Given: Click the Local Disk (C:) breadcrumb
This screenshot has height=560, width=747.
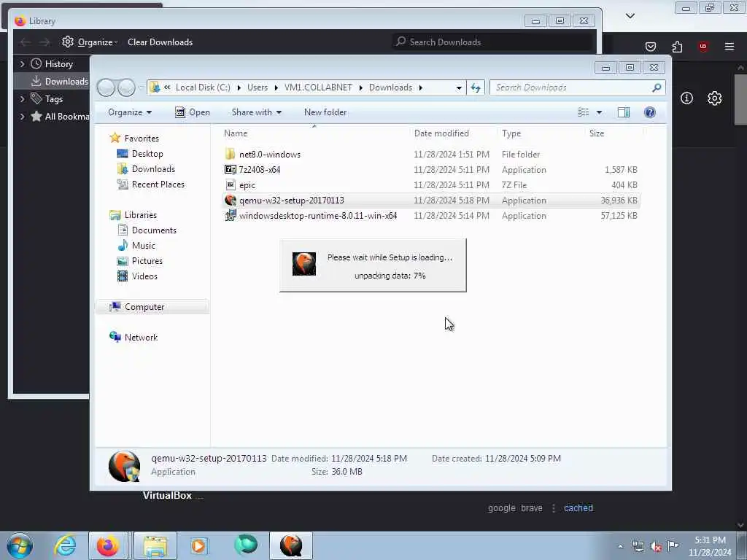Looking at the screenshot, I should click(203, 87).
